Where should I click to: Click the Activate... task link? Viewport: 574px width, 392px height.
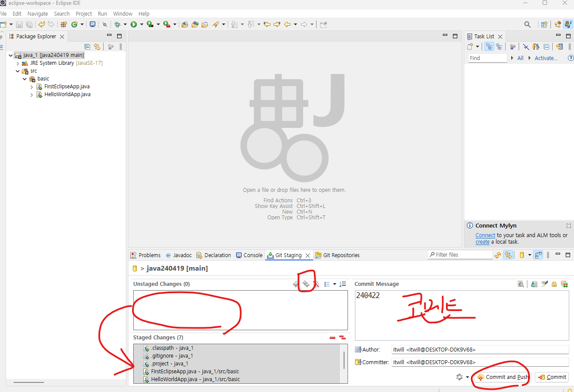coord(546,58)
